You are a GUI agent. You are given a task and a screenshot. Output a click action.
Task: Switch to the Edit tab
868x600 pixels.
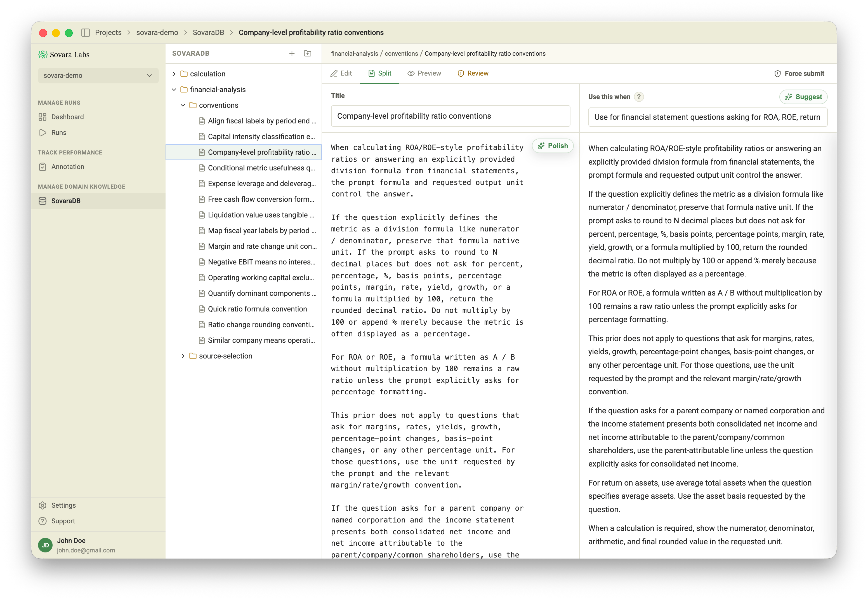coord(341,73)
